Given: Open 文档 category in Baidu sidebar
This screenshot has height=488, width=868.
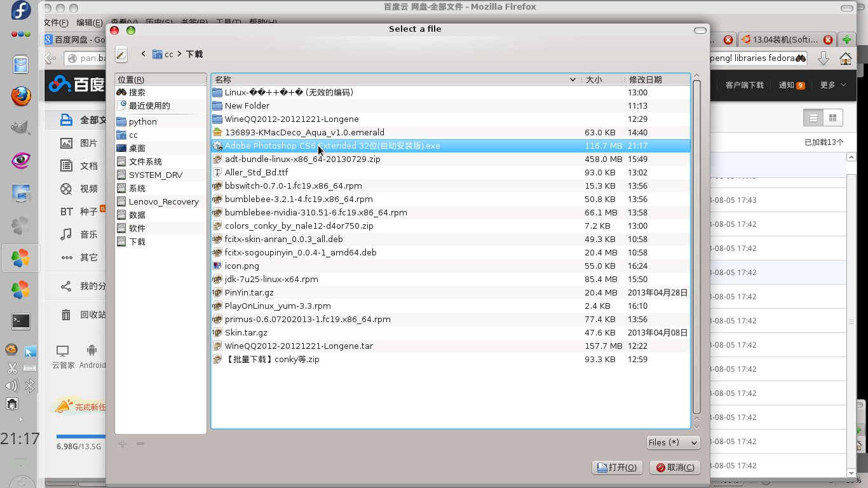Looking at the screenshot, I should coord(79,166).
